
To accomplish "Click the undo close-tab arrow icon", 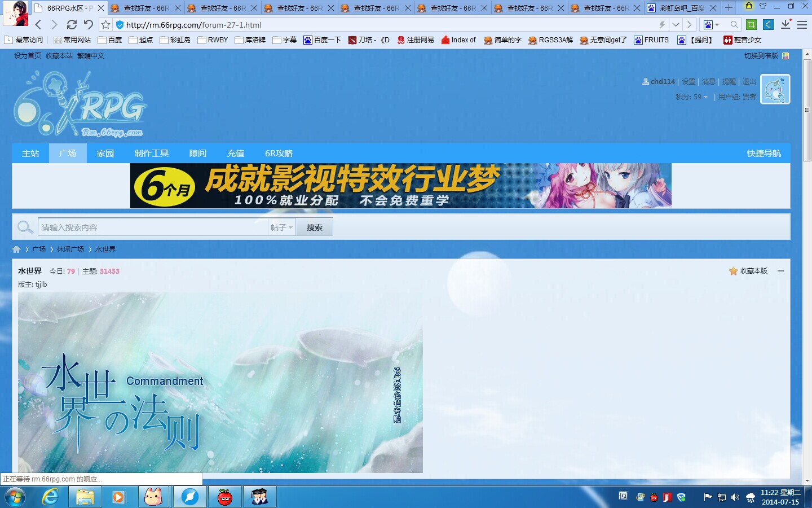I will (88, 25).
